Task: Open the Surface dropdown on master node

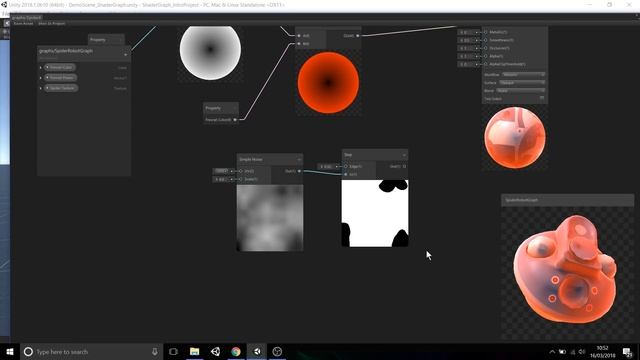Action: (x=522, y=82)
